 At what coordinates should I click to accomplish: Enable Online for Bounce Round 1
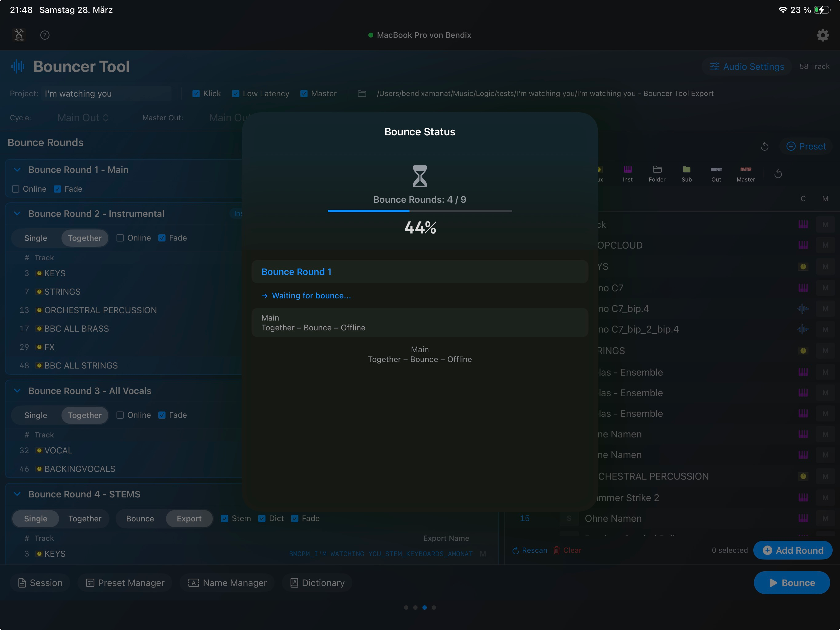(16, 189)
